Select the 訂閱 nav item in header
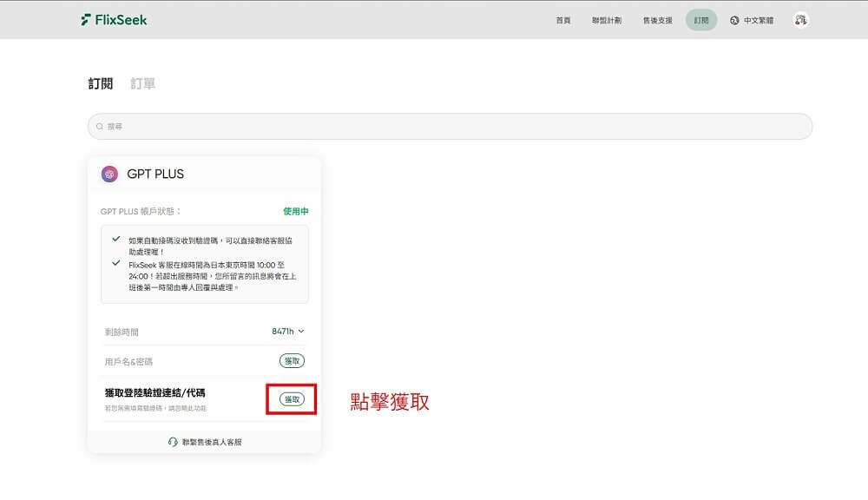 (x=700, y=20)
